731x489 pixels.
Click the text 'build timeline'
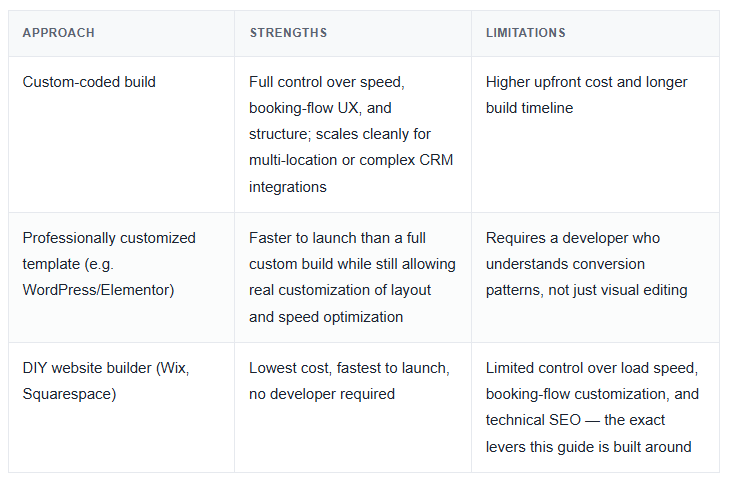point(529,108)
